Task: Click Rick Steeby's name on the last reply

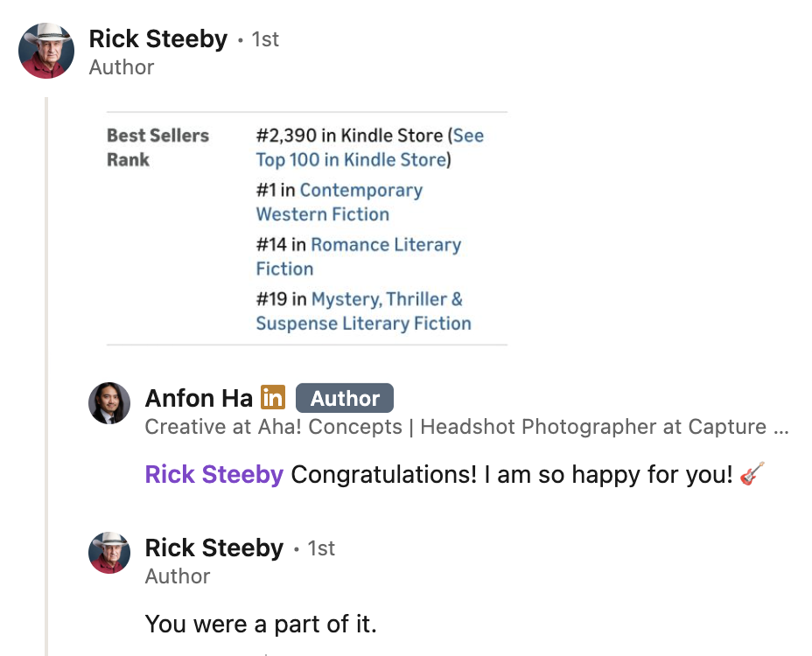Action: point(214,548)
